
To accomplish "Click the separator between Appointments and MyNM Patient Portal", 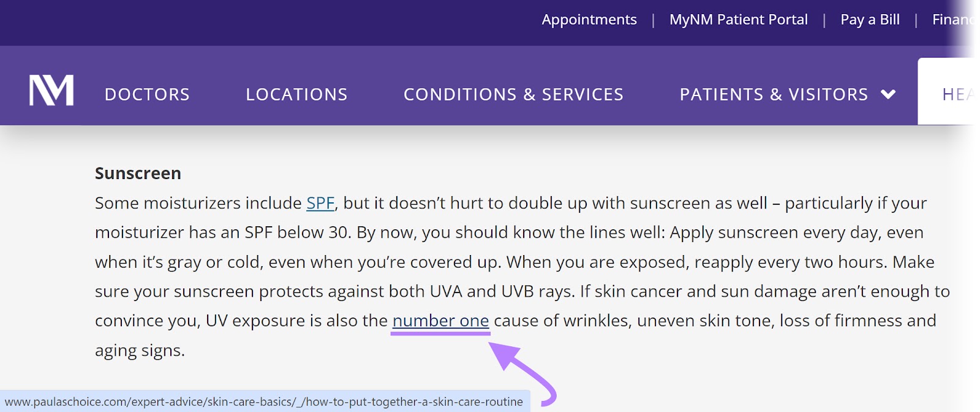I will point(653,19).
